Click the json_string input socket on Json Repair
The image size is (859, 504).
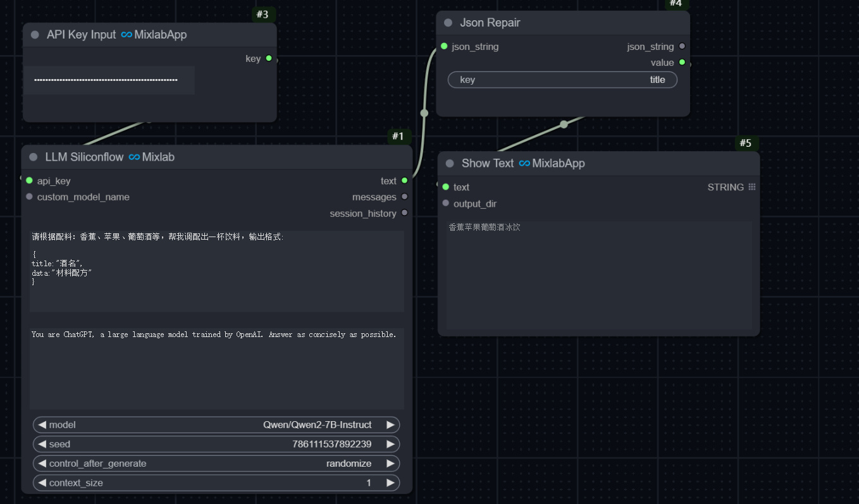(444, 46)
